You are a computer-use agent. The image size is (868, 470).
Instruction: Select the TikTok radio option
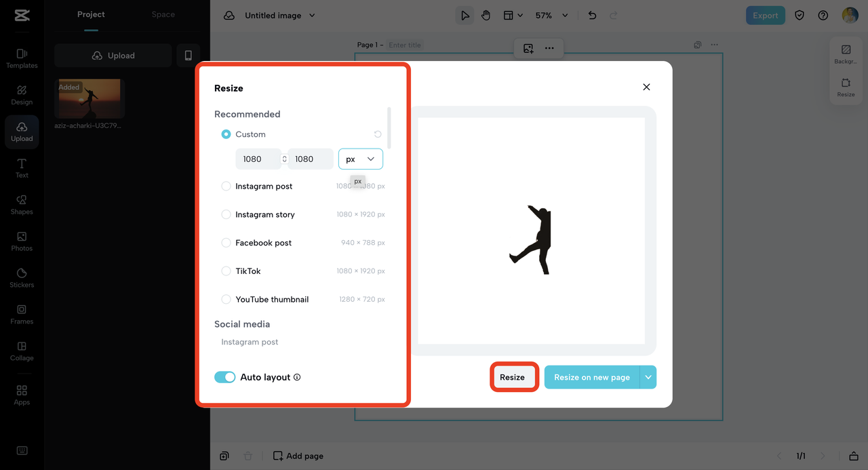(226, 271)
